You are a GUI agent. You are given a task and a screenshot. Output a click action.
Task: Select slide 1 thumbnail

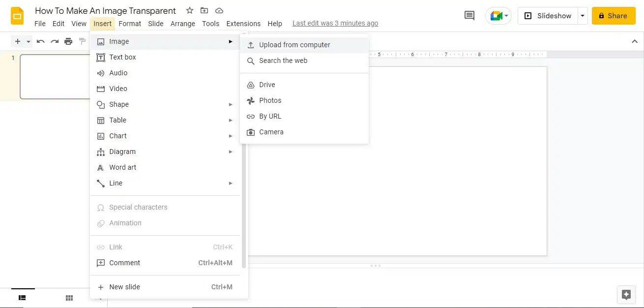point(55,77)
